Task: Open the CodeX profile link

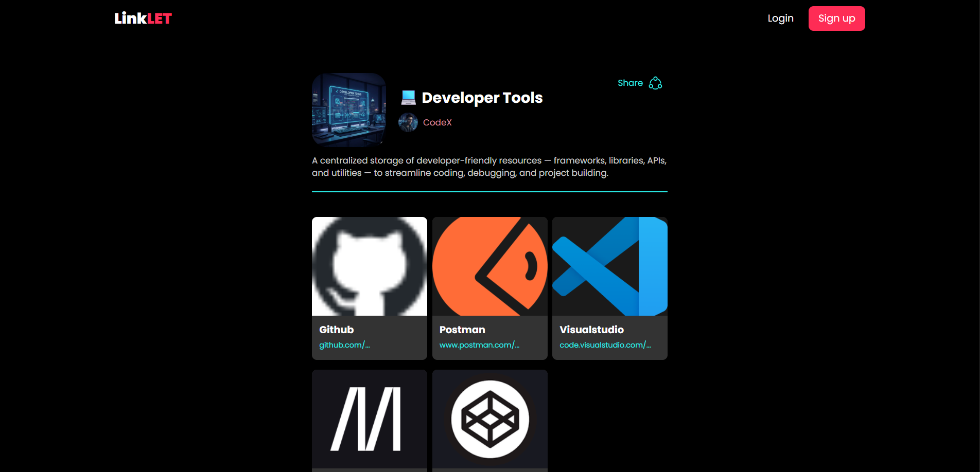Action: click(437, 122)
